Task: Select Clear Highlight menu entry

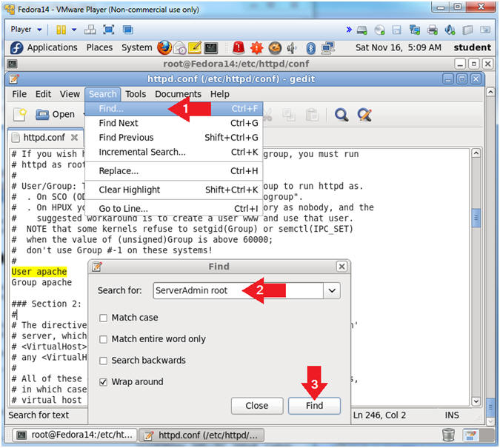Action: click(174, 190)
